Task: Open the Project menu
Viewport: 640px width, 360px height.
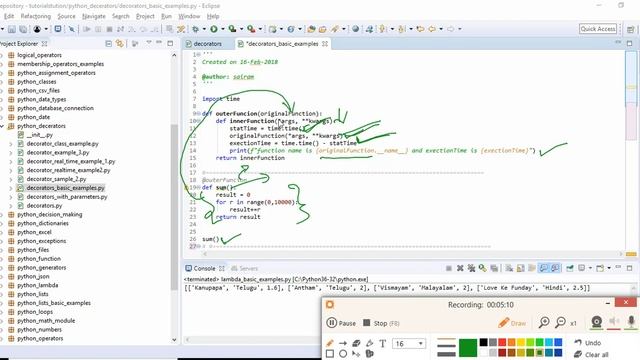Action: point(145,16)
